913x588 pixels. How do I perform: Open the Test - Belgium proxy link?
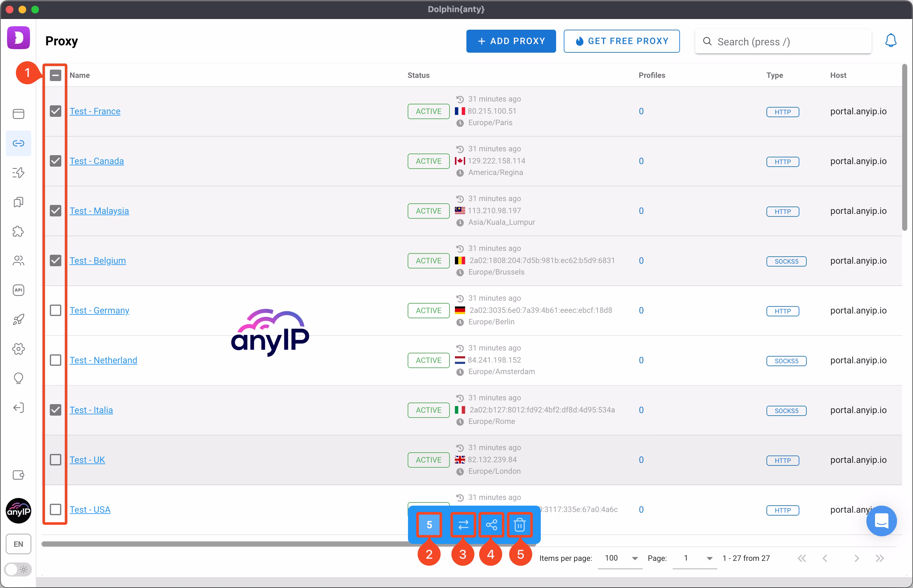click(x=98, y=260)
